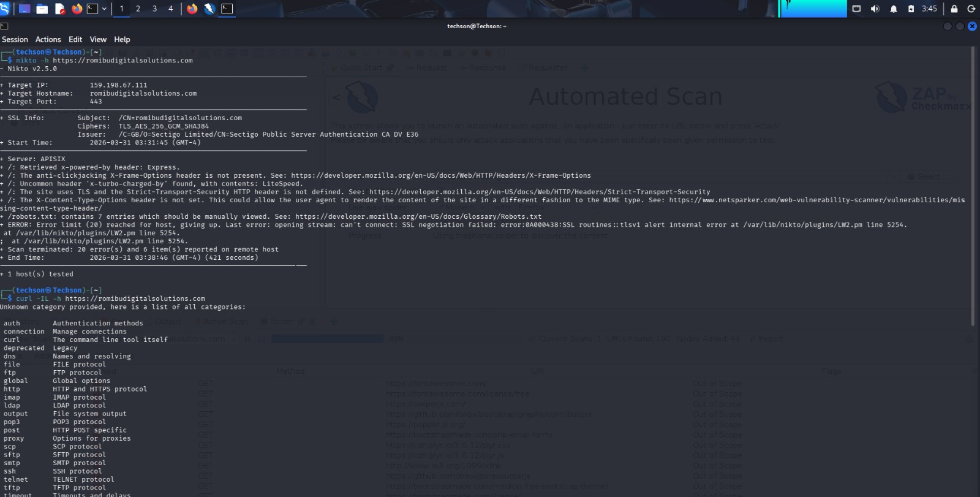Switch to workspace 1
This screenshot has height=497, width=980.
(x=121, y=9)
